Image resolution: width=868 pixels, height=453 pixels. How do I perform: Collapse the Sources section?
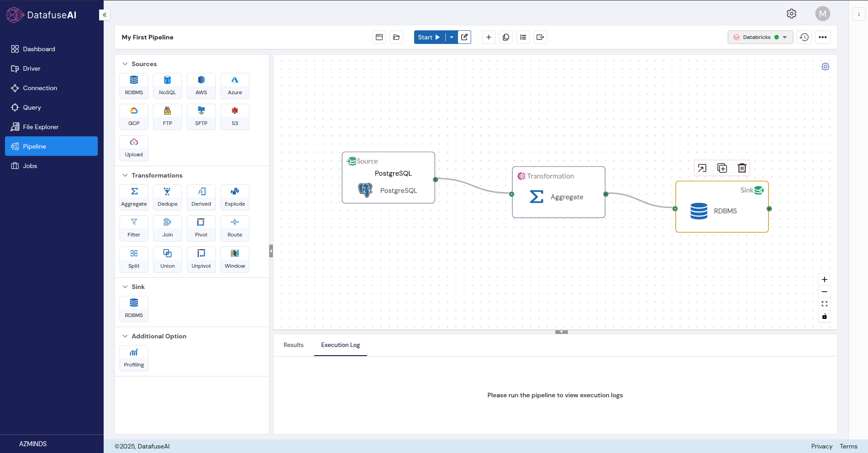(x=125, y=64)
